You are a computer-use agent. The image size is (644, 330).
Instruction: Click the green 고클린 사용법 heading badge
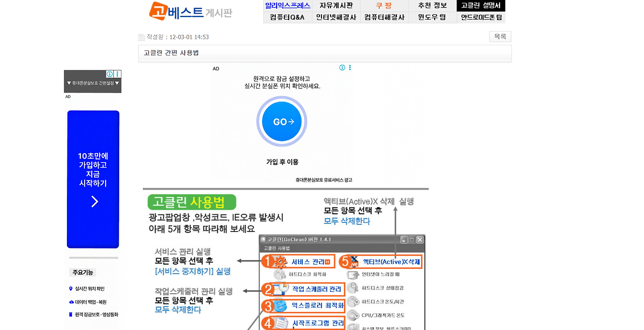tap(192, 203)
